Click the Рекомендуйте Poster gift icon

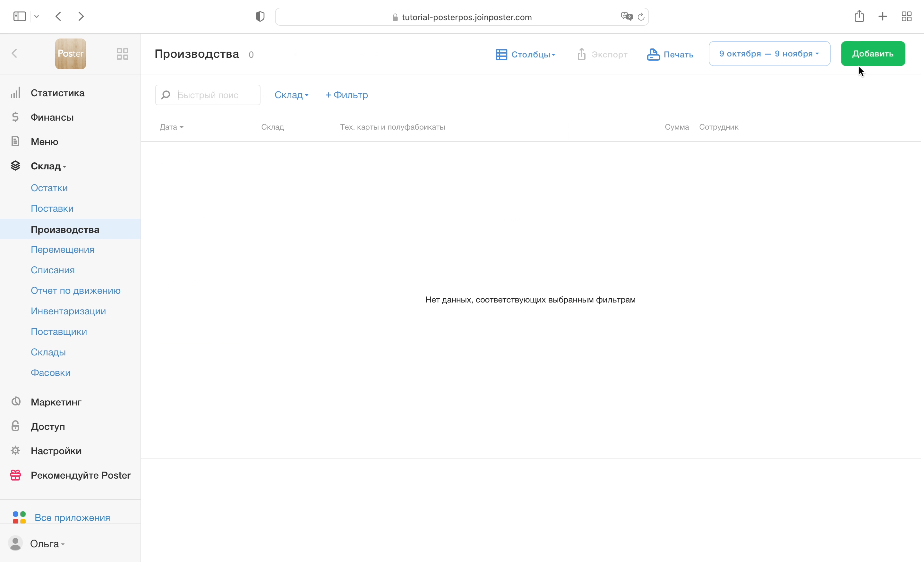click(15, 475)
